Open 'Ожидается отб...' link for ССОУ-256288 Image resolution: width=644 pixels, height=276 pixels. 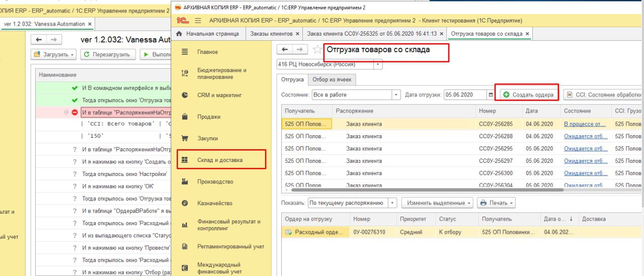(586, 136)
